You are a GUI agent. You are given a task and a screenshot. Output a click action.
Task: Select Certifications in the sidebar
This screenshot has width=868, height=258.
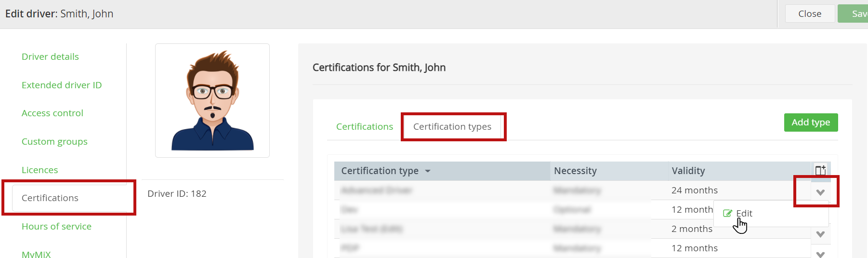tap(50, 198)
